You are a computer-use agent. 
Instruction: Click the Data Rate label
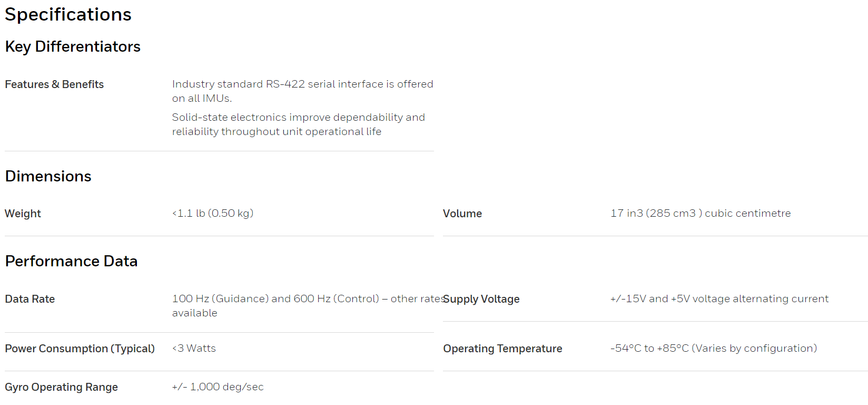(30, 299)
